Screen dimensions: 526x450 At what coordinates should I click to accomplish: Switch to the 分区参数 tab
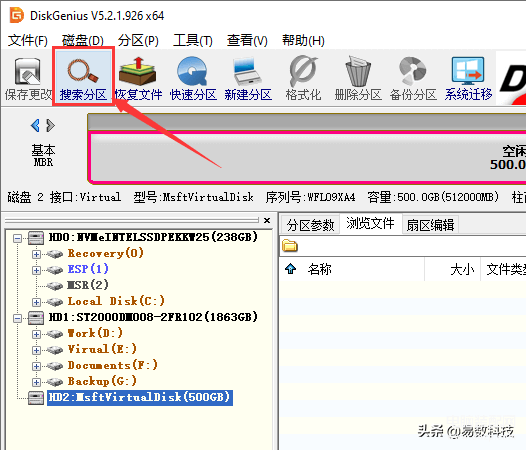[x=310, y=224]
